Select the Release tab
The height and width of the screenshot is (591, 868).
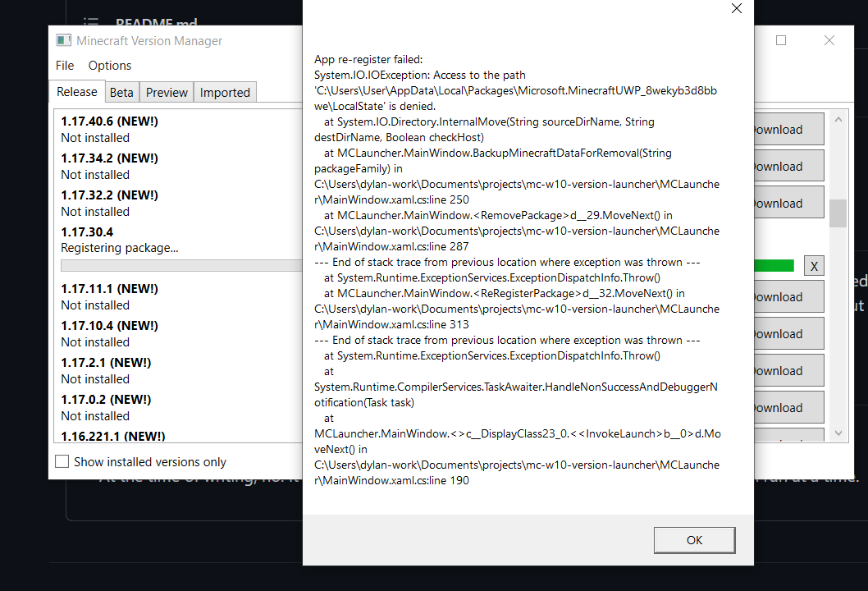76,92
